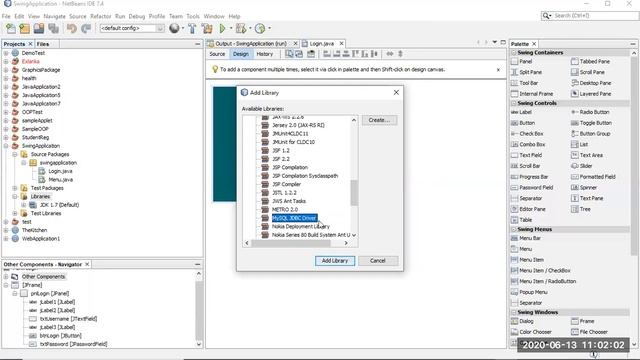640x360 pixels.
Task: Click the New Project toolbar icon
Action: coord(25,28)
